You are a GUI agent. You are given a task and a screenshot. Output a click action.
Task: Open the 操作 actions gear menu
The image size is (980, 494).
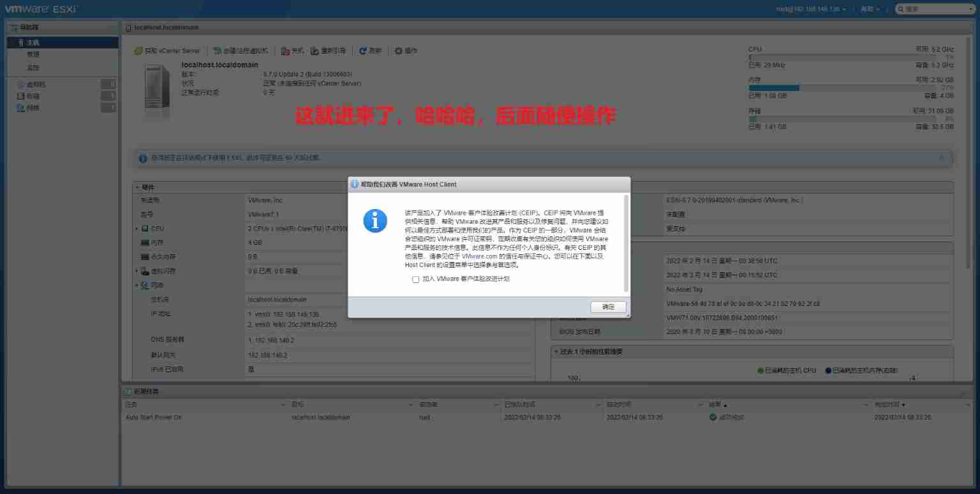click(406, 50)
